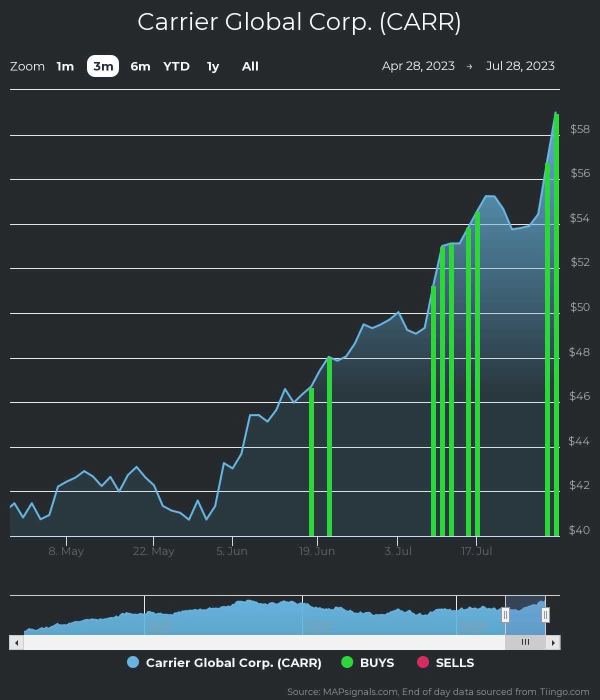Select the 3m zoom range
The width and height of the screenshot is (600, 700).
pos(103,66)
